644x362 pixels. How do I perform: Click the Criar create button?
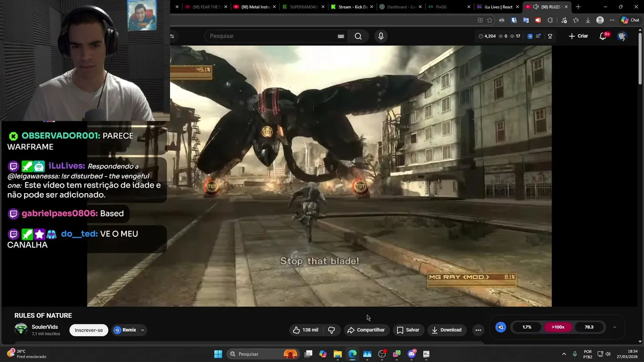[x=578, y=36]
